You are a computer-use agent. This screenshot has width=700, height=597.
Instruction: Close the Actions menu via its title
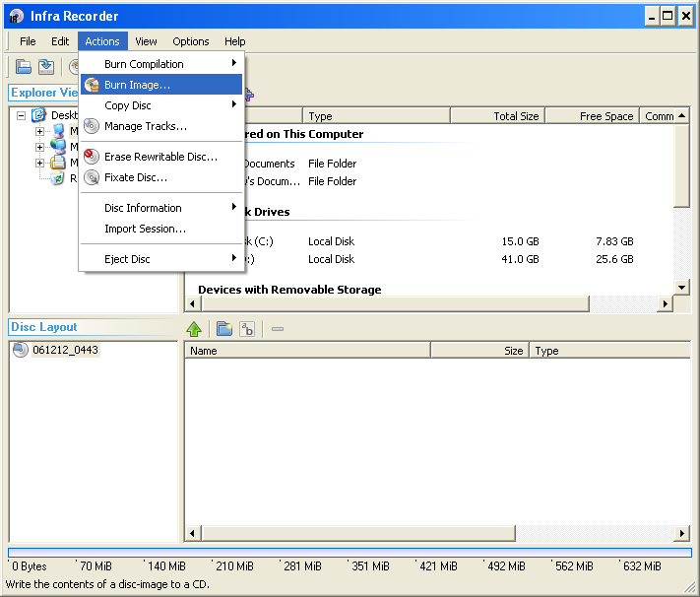click(x=102, y=41)
